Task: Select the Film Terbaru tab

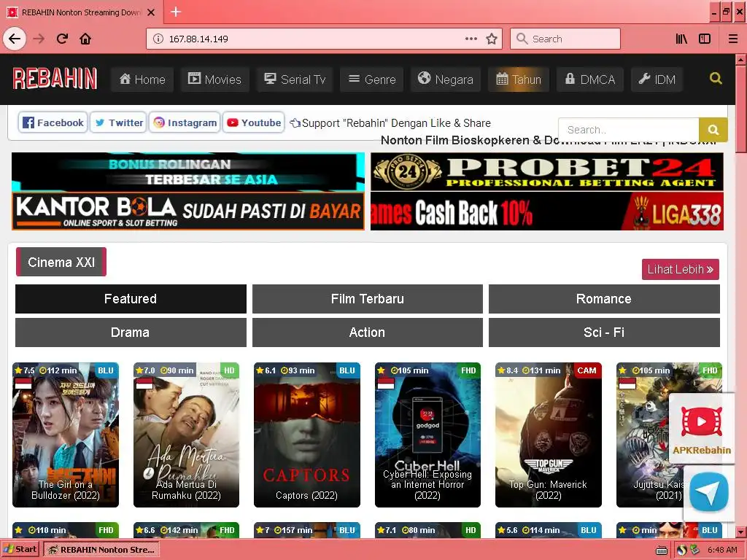Action: 368,298
